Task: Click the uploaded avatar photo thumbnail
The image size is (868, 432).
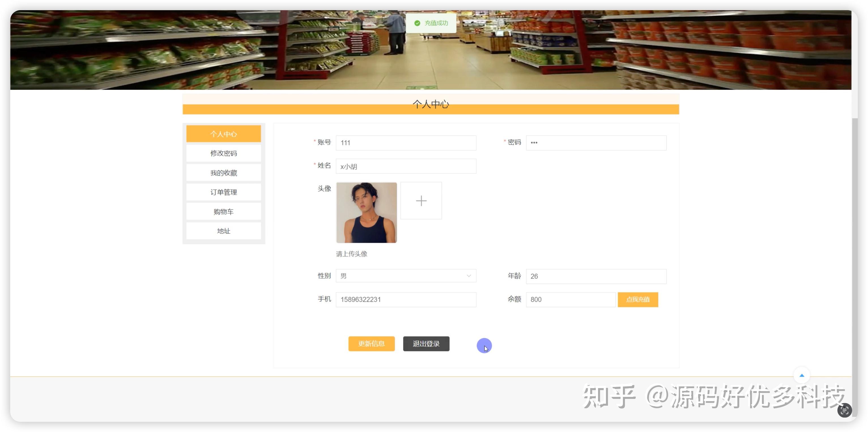Action: (366, 212)
